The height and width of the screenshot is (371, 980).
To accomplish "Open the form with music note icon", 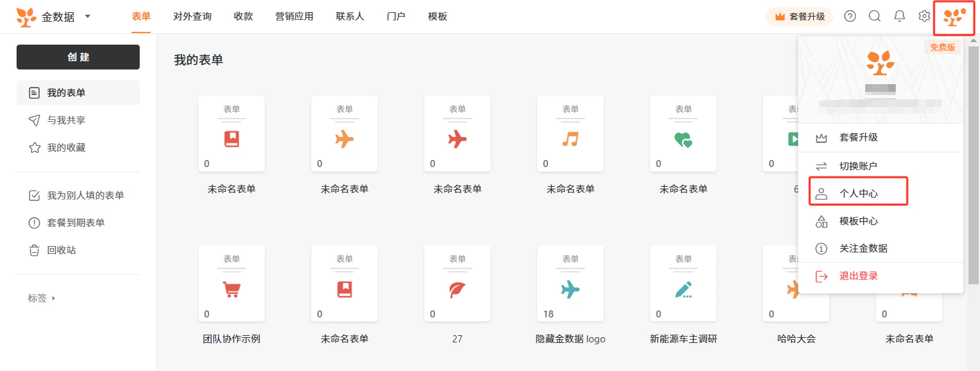I will click(570, 134).
